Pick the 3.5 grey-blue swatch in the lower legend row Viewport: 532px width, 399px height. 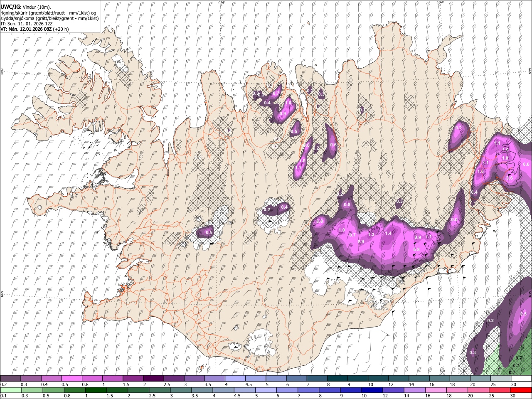pos(202,390)
